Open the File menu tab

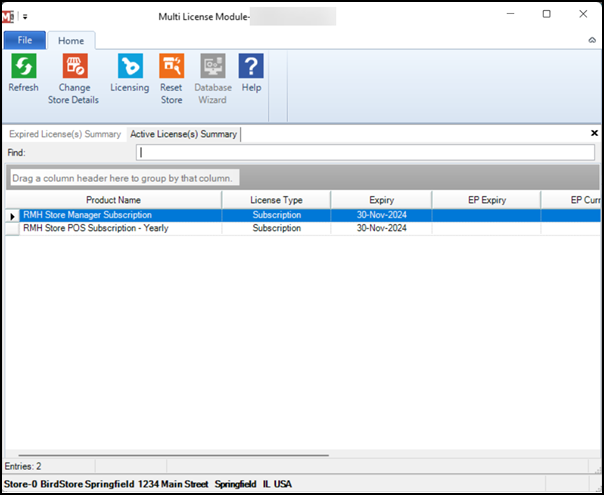[25, 40]
